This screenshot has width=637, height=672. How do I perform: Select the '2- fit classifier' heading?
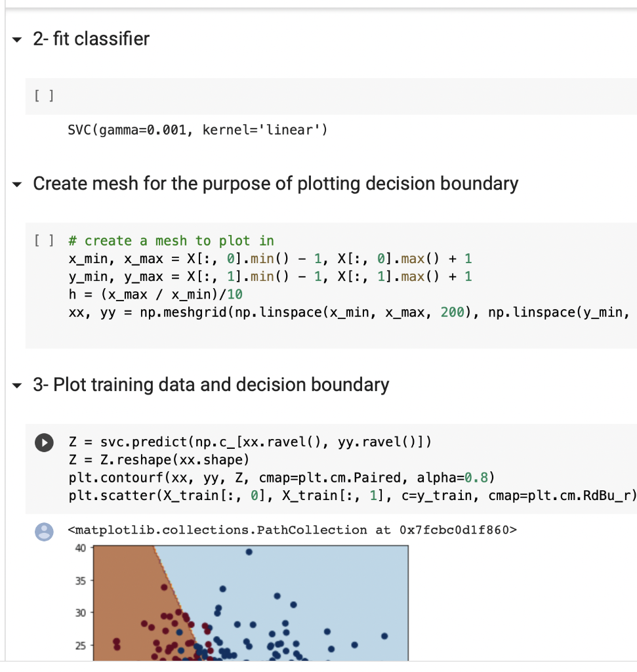click(91, 39)
